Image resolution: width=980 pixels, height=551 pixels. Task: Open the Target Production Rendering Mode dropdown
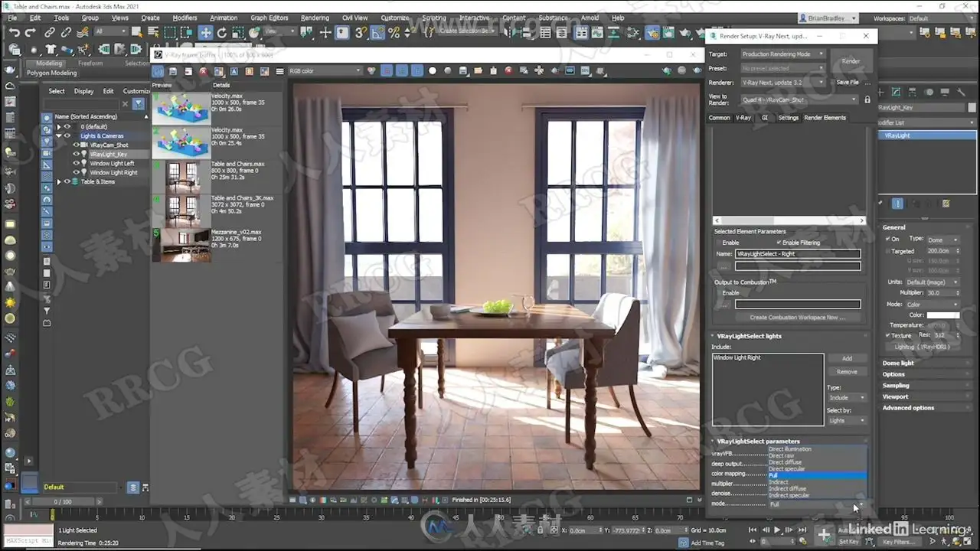tap(782, 54)
